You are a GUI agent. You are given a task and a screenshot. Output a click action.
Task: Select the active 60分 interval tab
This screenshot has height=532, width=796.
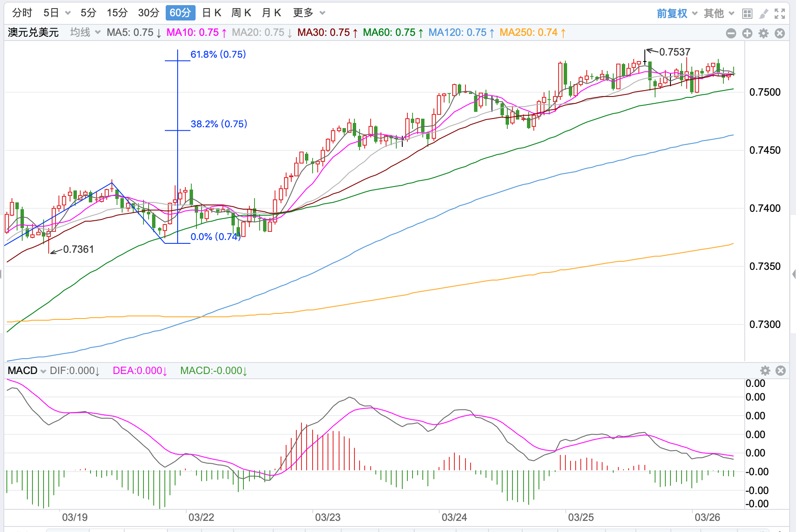coord(180,13)
